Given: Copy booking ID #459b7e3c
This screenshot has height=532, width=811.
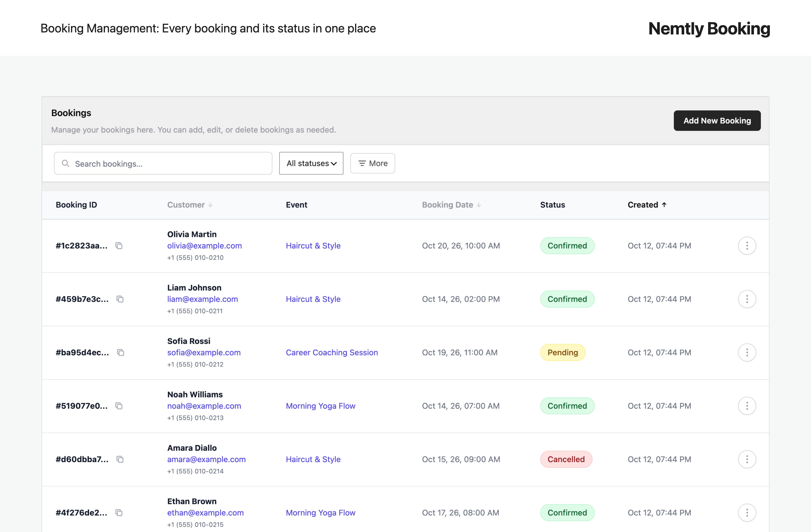Looking at the screenshot, I should point(120,299).
